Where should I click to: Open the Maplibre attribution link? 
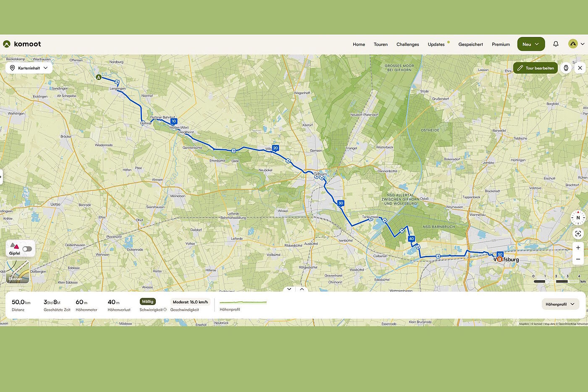point(524,324)
